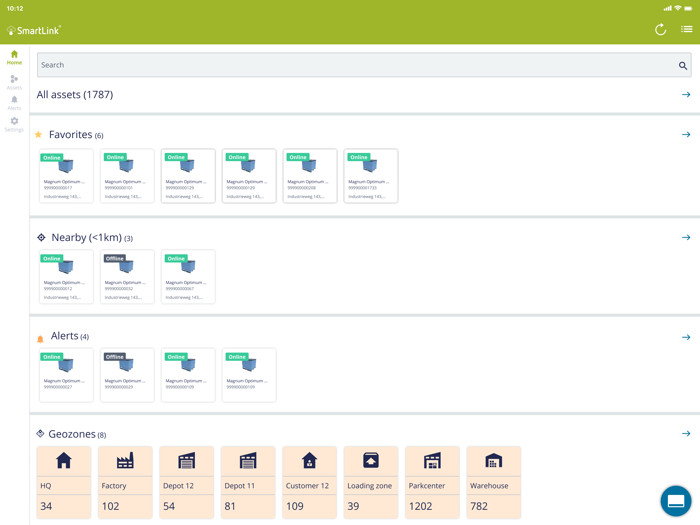The image size is (700, 525).
Task: Refresh the dashboard with the reload icon
Action: (x=660, y=30)
